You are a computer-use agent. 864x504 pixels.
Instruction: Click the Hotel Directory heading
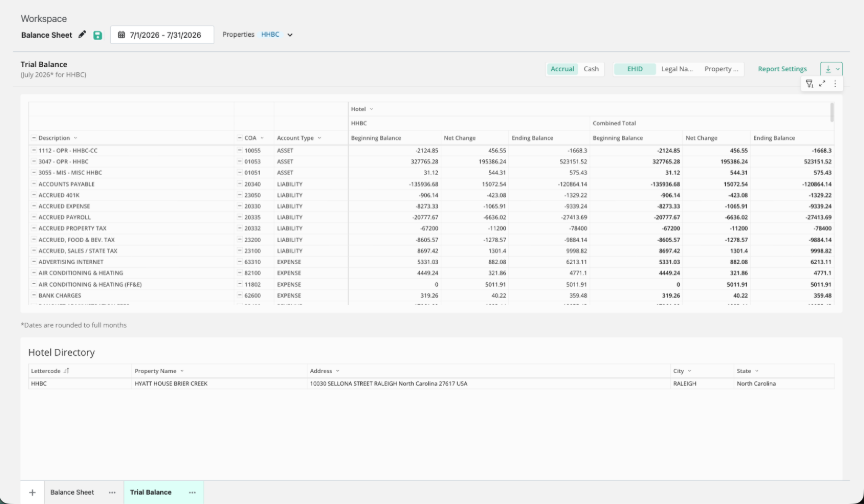point(61,353)
